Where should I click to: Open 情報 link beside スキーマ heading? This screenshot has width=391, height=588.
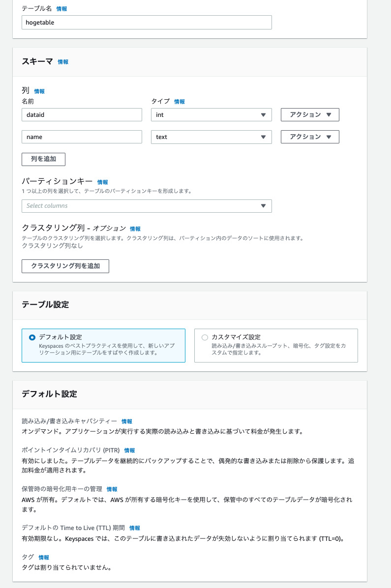click(x=63, y=62)
